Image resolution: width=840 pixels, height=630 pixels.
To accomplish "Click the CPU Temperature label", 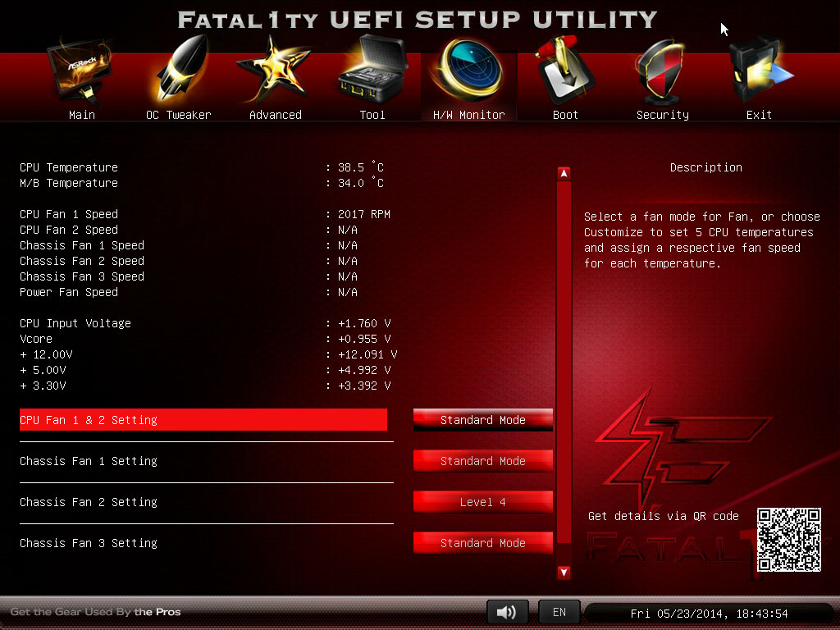I will (69, 167).
